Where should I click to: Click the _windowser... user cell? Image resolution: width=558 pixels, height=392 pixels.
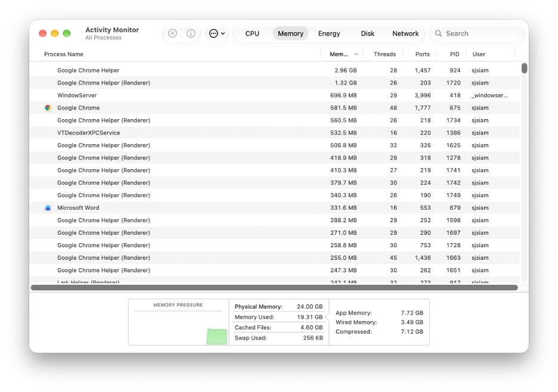(489, 95)
